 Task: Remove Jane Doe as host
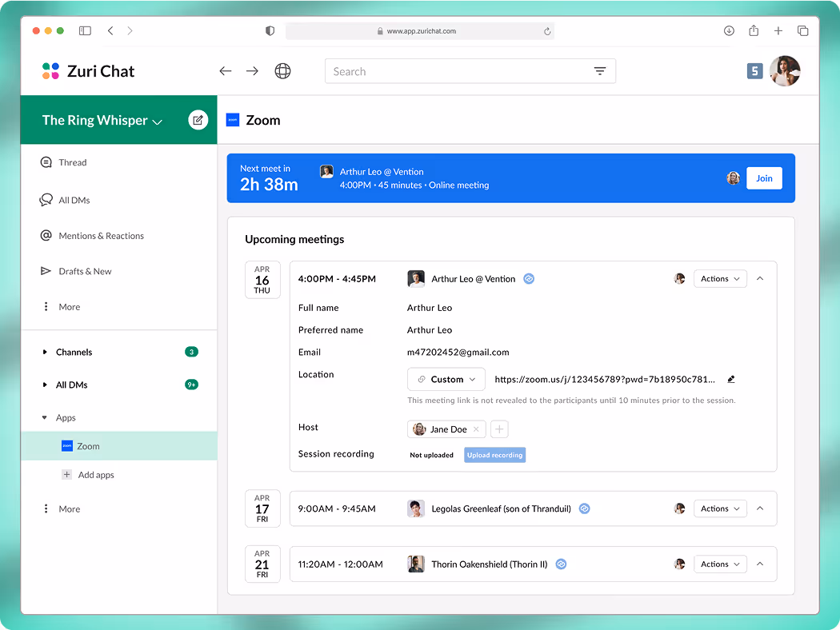click(x=476, y=429)
